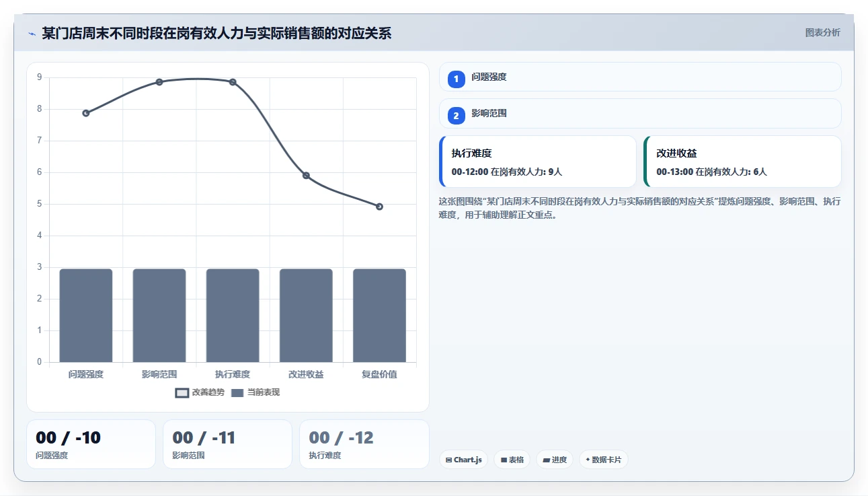Screen dimensions: 868x496
Task: Click the 00 / -11 影响范围 stat card
Action: point(227,444)
